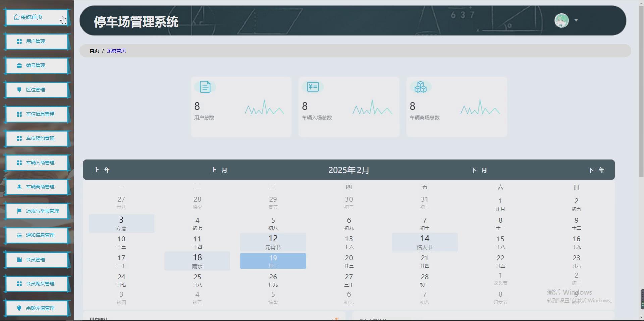Click the book icon beside 会员管理
The width and height of the screenshot is (644, 321).
click(19, 260)
